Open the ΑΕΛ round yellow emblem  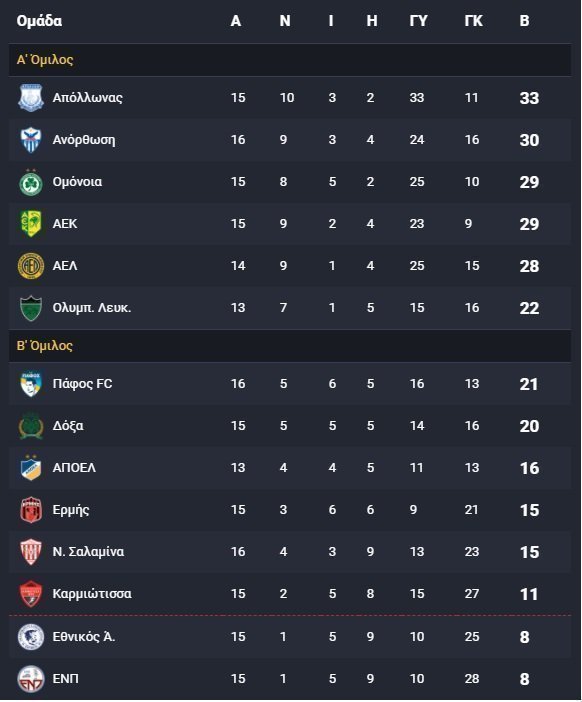tap(30, 266)
